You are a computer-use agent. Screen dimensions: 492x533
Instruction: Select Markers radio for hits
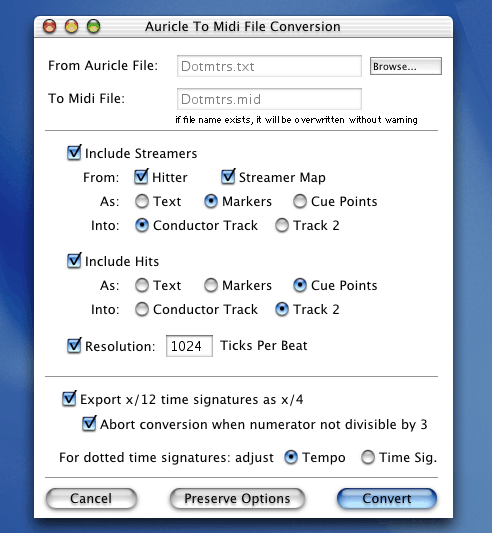click(x=210, y=285)
